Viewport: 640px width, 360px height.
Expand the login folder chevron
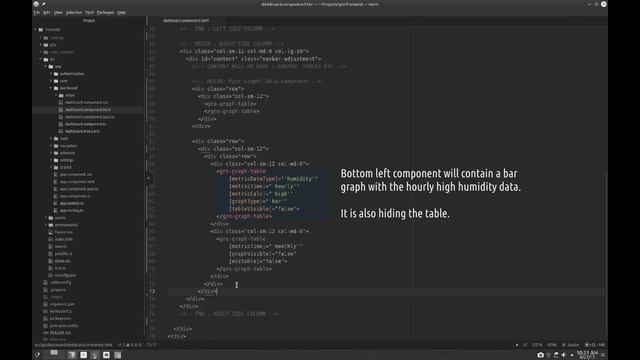tap(51, 138)
